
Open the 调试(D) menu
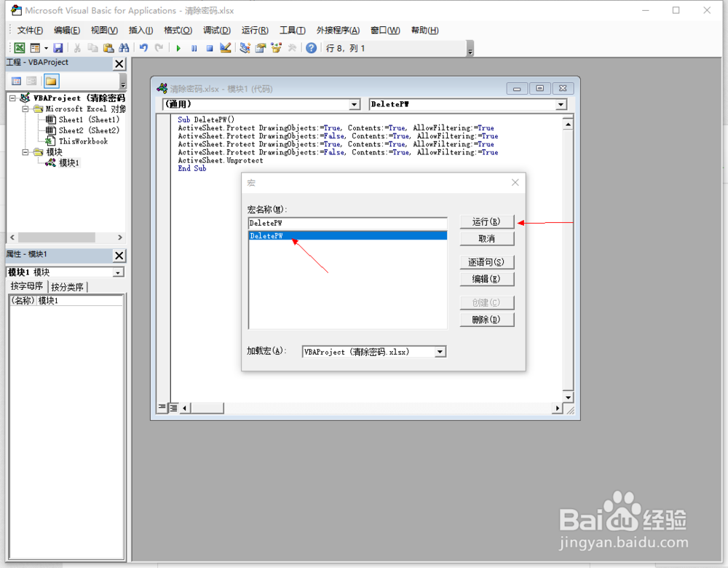217,30
